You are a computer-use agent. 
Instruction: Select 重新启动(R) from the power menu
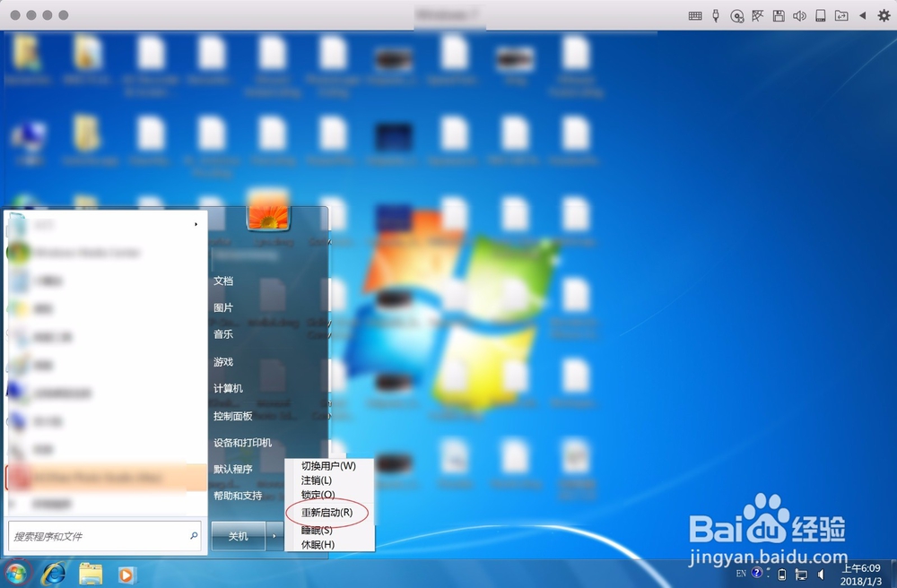point(327,513)
